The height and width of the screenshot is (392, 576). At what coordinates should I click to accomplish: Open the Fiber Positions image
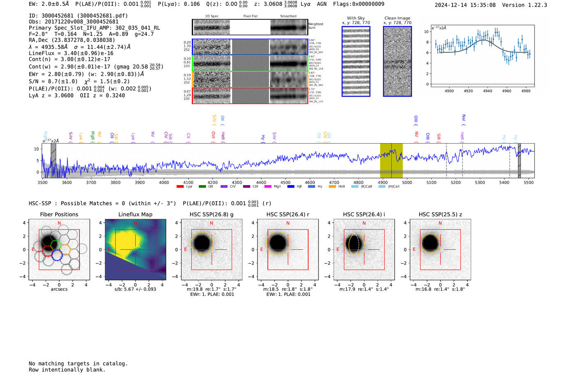pyautogui.click(x=59, y=250)
